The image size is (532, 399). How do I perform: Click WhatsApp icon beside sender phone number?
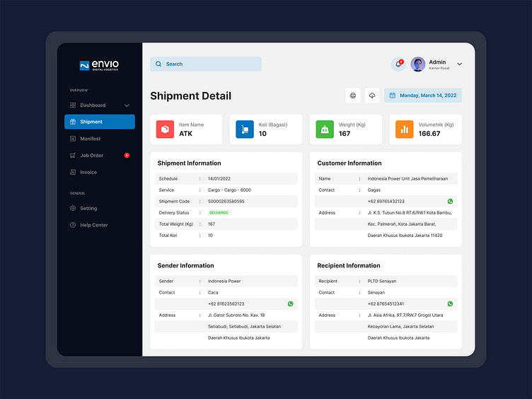click(290, 303)
